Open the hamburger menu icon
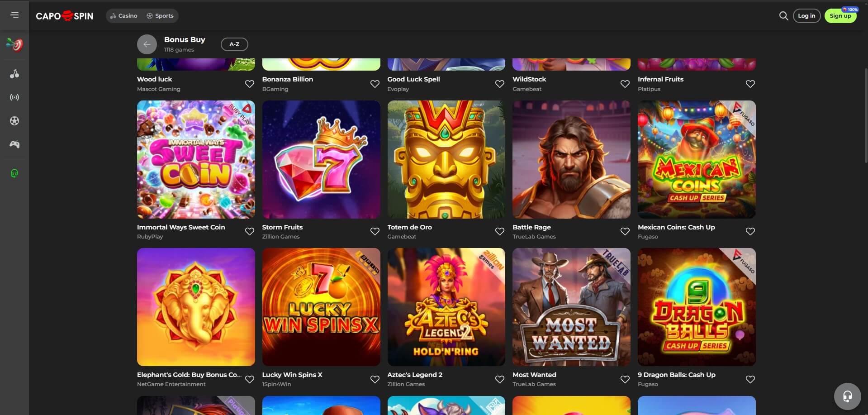The image size is (868, 415). (14, 15)
